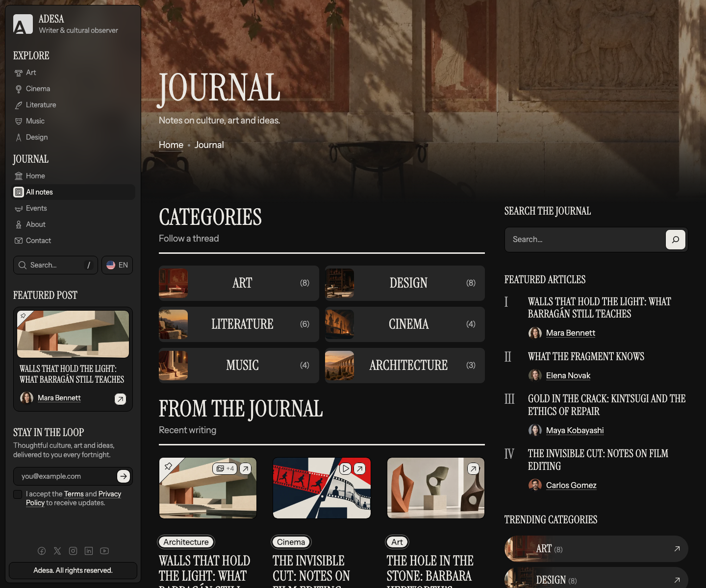The height and width of the screenshot is (588, 706).
Task: Open the Music category tile
Action: pos(239,366)
